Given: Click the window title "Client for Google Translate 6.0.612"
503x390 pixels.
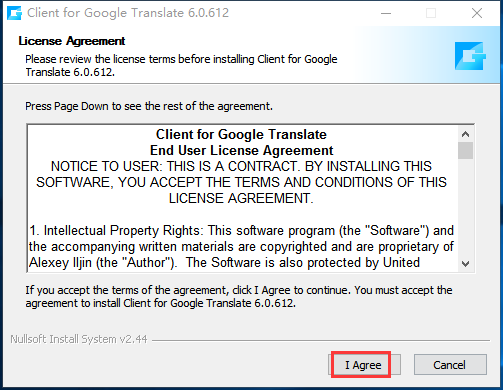Looking at the screenshot, I should (128, 13).
